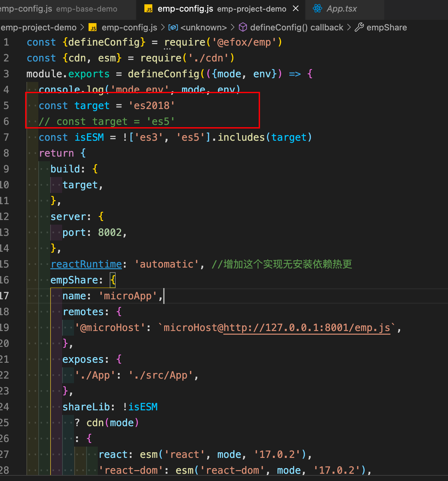Click the underlined reactRuntime property link
The width and height of the screenshot is (448, 481).
86,264
